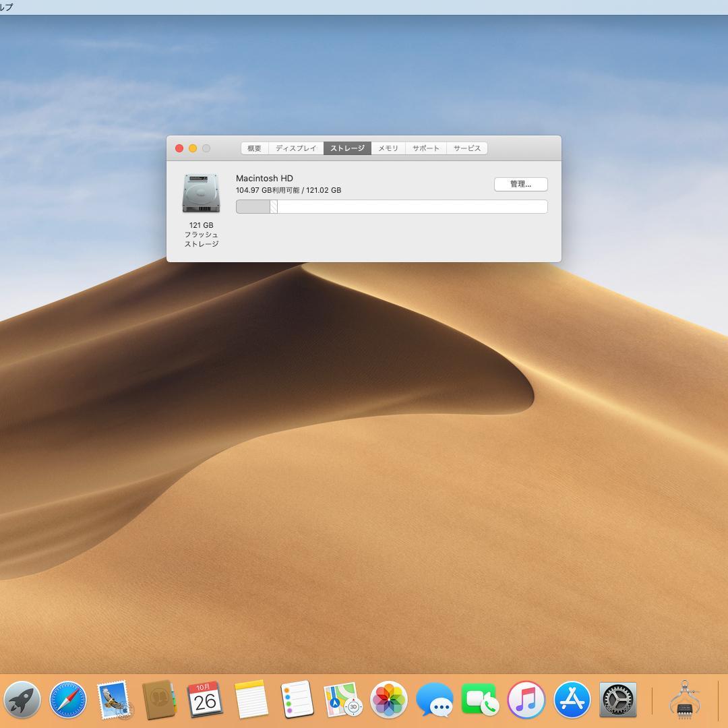The width and height of the screenshot is (728, 728).
Task: Open iTunes music app icon
Action: pos(526,700)
